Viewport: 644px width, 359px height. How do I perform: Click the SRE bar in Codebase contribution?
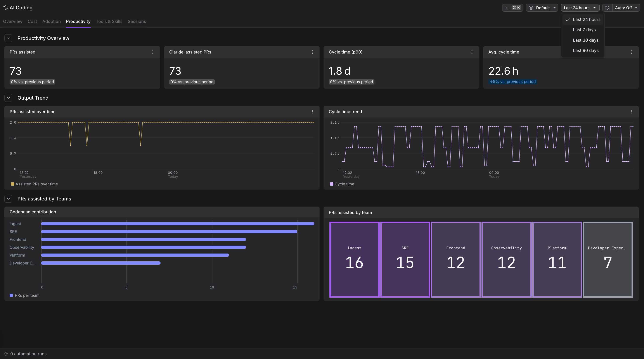pyautogui.click(x=169, y=232)
